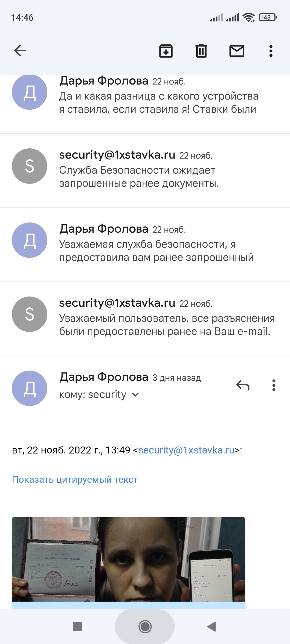Open options for the expanded message
Screen dimensions: 290x644
tap(274, 386)
